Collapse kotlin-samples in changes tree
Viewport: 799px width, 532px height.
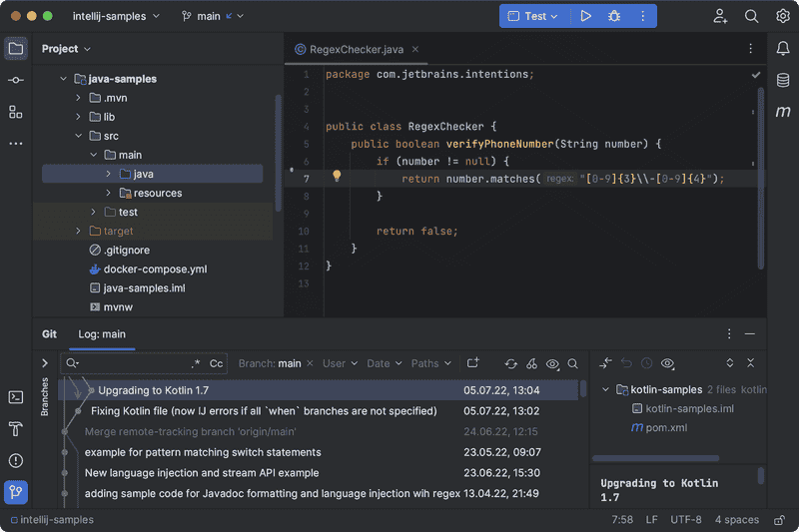click(x=605, y=390)
